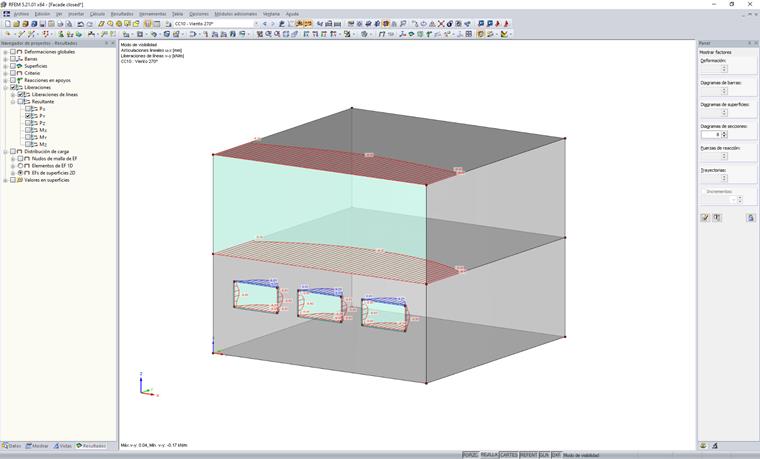Click the Valores en superficies icon
This screenshot has width=760, height=459.
pos(20,180)
